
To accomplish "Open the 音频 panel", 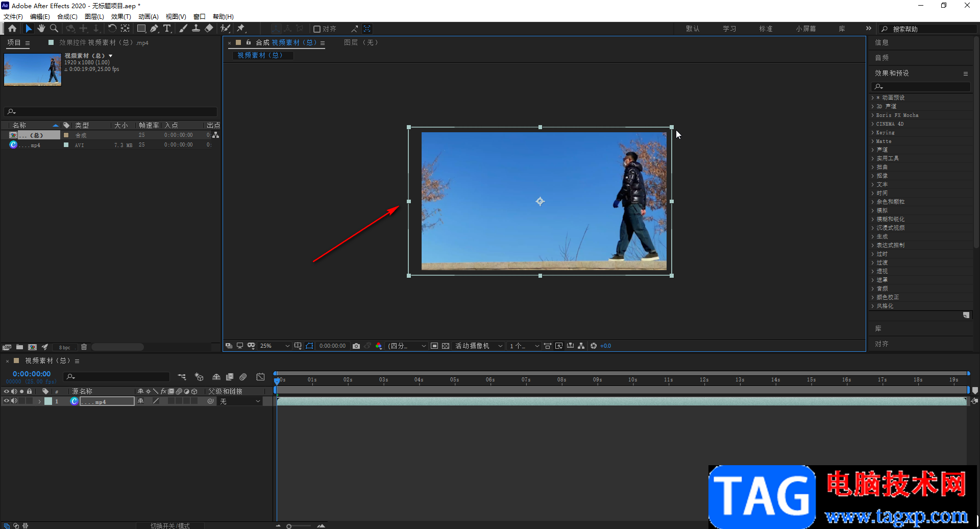I will (x=881, y=58).
